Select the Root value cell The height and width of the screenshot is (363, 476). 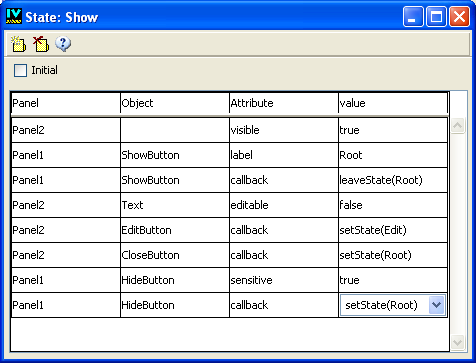(x=393, y=155)
